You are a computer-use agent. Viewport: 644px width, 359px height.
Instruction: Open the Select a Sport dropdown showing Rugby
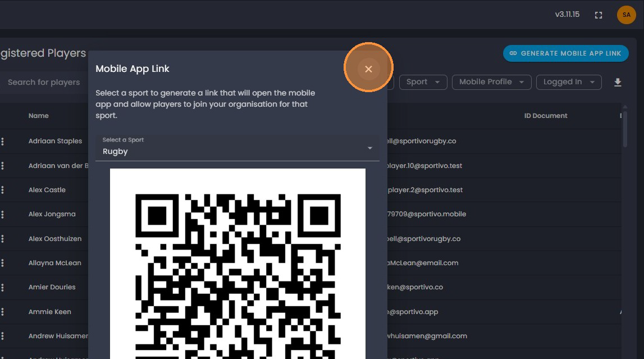[x=237, y=148]
